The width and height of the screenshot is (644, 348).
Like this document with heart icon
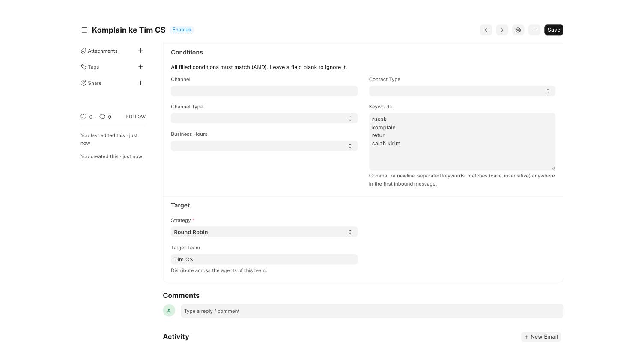(83, 117)
